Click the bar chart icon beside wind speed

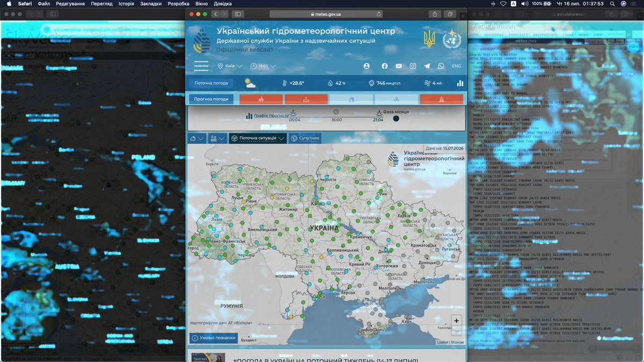(460, 83)
